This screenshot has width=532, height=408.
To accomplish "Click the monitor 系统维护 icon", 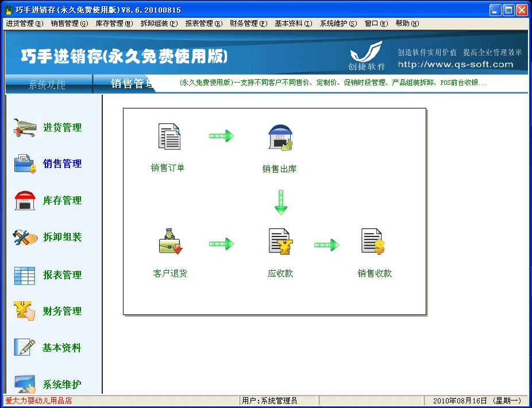I will [x=25, y=383].
